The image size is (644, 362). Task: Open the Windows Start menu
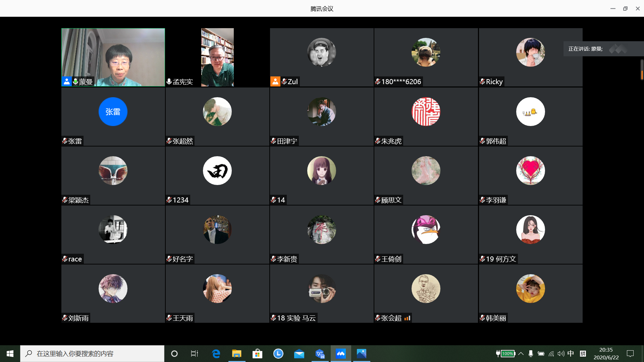tap(10, 354)
